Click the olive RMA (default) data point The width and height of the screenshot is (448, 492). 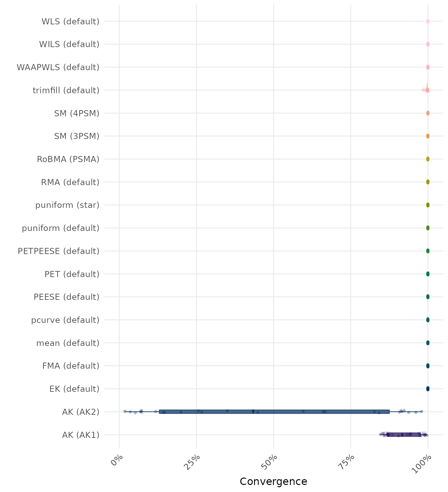click(428, 182)
